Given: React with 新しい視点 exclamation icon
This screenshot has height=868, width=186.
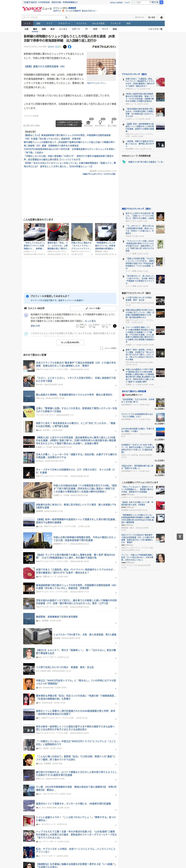Looking at the screenshot, I should [x=112, y=123].
